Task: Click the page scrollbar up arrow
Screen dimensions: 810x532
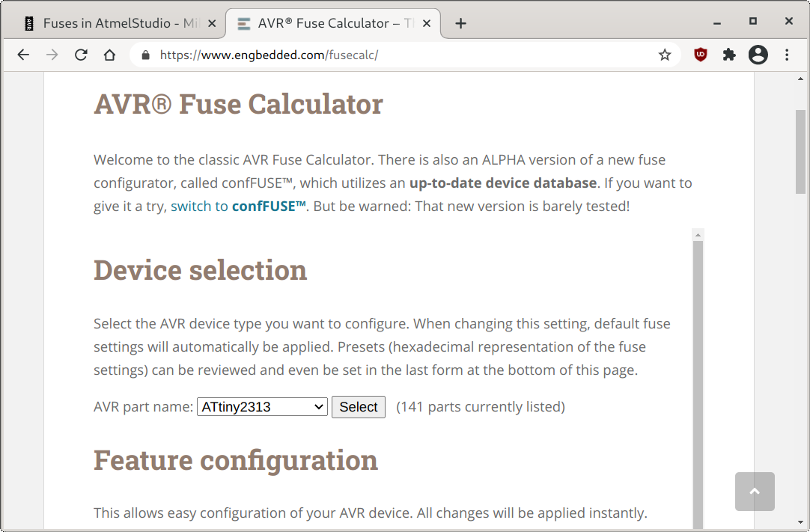Action: [x=801, y=79]
